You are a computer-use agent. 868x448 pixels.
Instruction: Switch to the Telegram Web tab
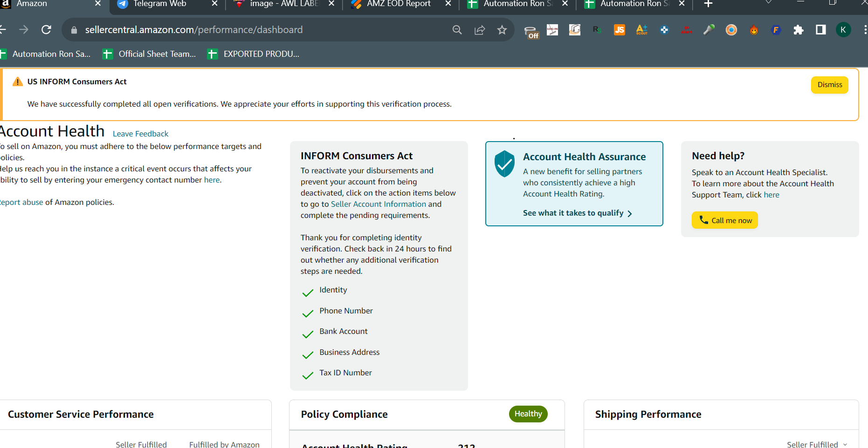point(160,4)
